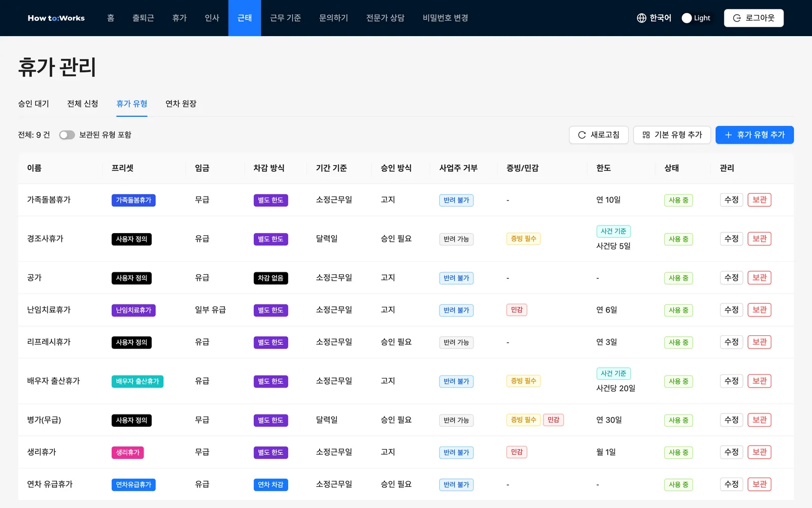This screenshot has height=508, width=812.
Task: Click 보관 for 생리휴가 row
Action: pos(759,452)
